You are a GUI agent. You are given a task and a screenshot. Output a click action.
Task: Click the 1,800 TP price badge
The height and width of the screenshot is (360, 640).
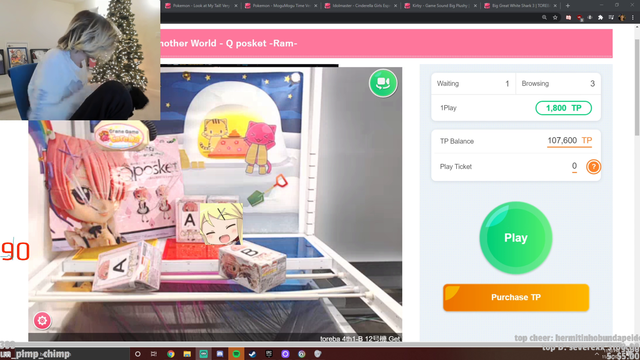click(x=563, y=108)
